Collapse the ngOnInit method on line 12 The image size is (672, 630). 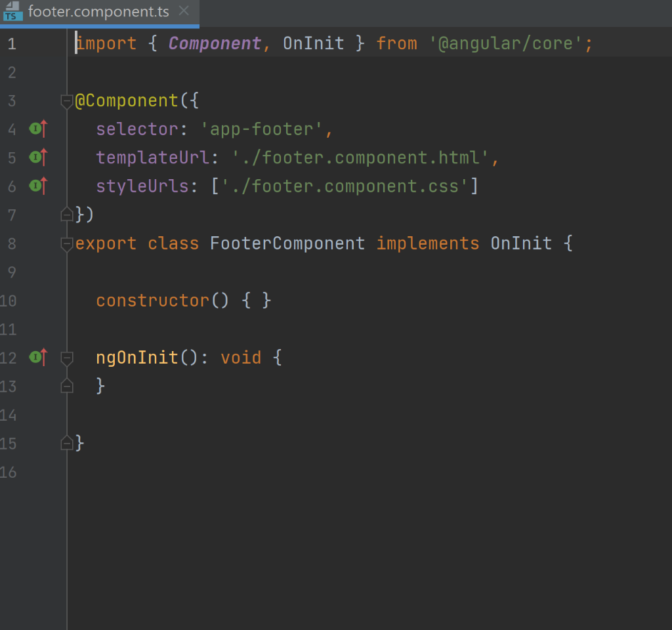[66, 358]
